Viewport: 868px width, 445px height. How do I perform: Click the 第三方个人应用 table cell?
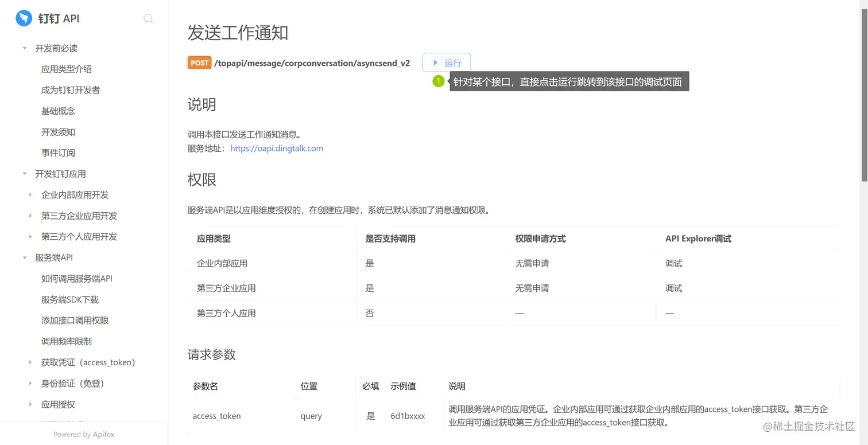[226, 313]
